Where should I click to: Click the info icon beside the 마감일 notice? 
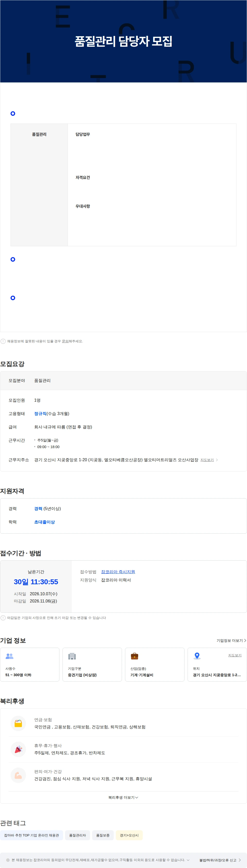point(3,618)
